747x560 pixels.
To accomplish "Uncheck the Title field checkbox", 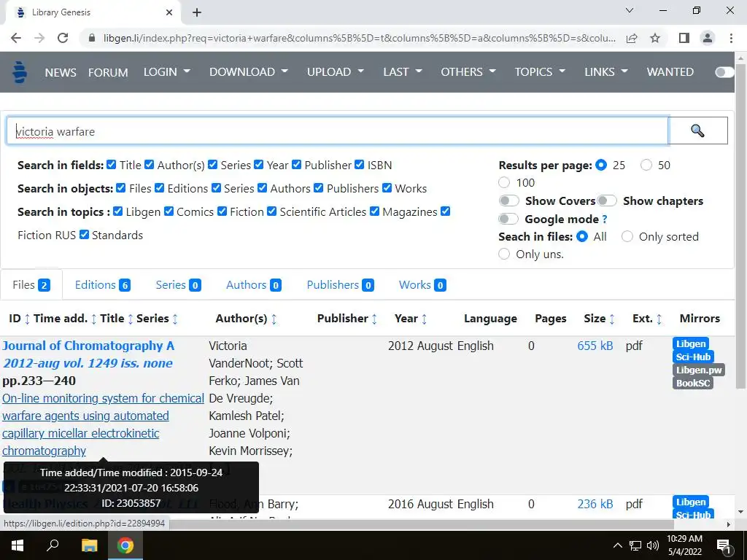I will 111,165.
